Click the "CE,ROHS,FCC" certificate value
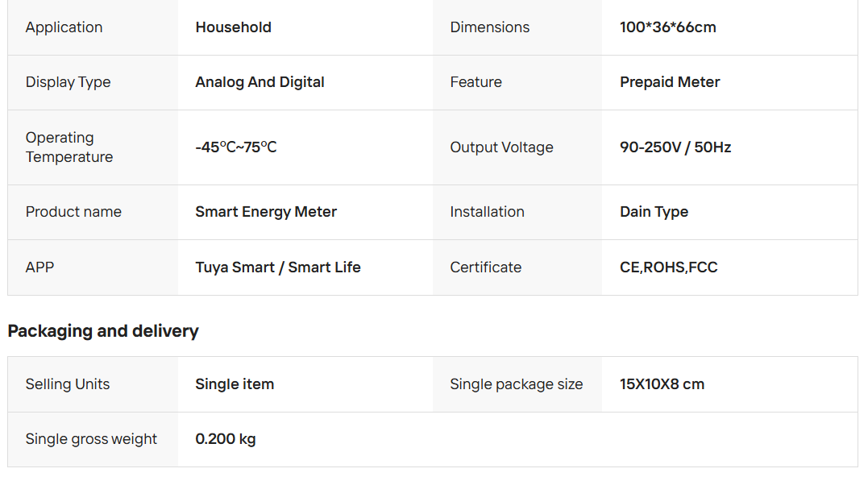This screenshot has width=868, height=481. coord(668,267)
